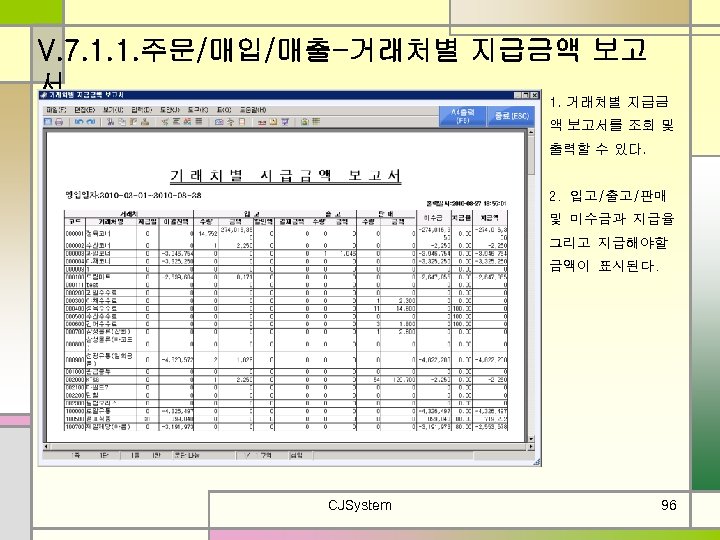This screenshot has width=720, height=540.
Task: Click the vertical scrollbar down arrow
Action: click(531, 439)
